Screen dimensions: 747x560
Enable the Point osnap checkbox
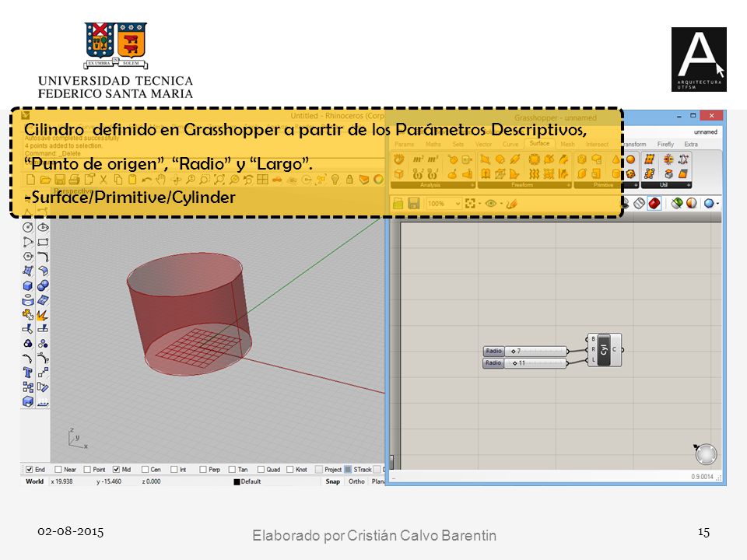pyautogui.click(x=87, y=470)
